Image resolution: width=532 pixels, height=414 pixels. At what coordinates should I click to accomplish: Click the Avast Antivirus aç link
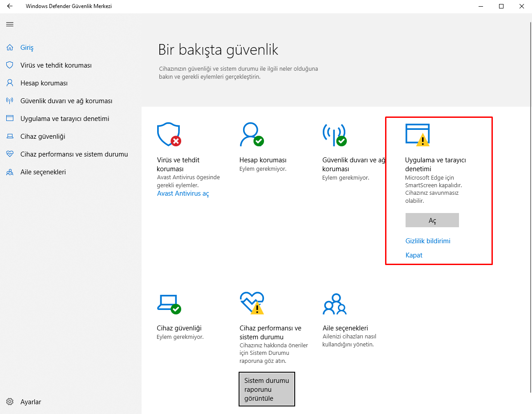pos(183,193)
